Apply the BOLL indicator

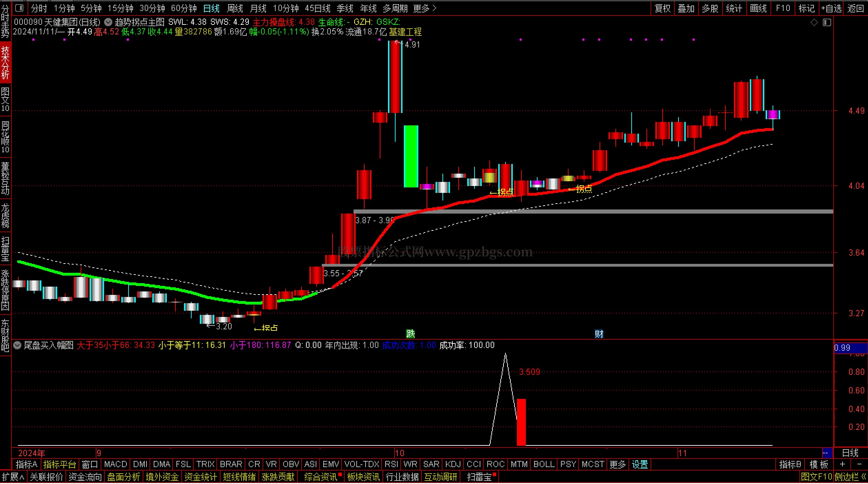tap(544, 464)
